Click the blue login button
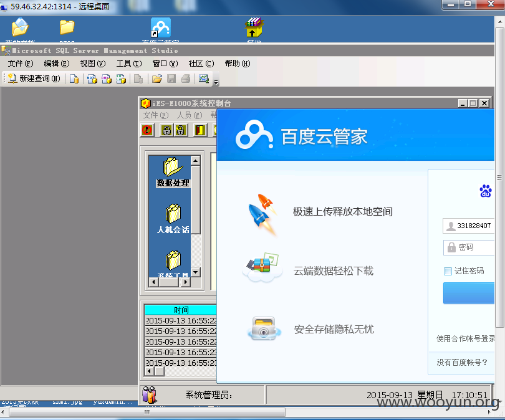The image size is (505, 420). click(469, 293)
